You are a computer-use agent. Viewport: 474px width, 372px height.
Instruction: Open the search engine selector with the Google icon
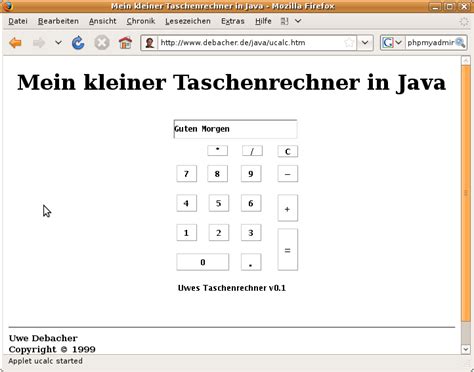(x=392, y=43)
